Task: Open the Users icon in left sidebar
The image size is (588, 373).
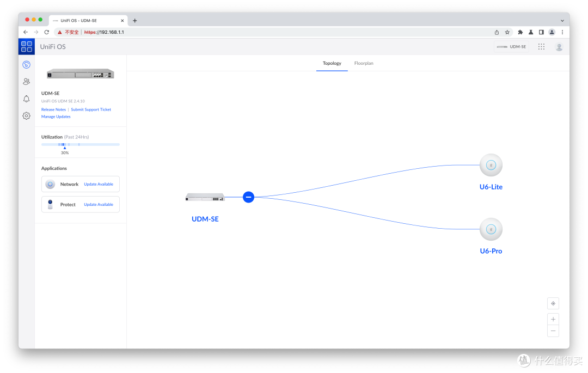Action: (x=26, y=82)
